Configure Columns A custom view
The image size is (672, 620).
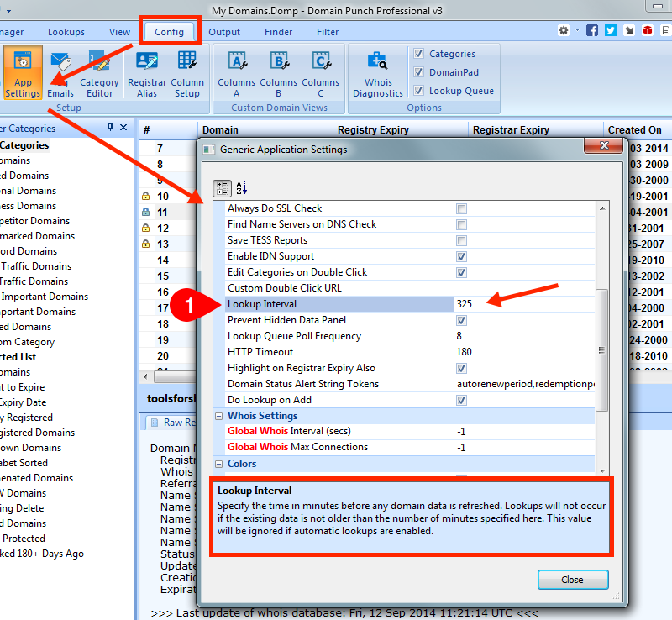point(237,73)
